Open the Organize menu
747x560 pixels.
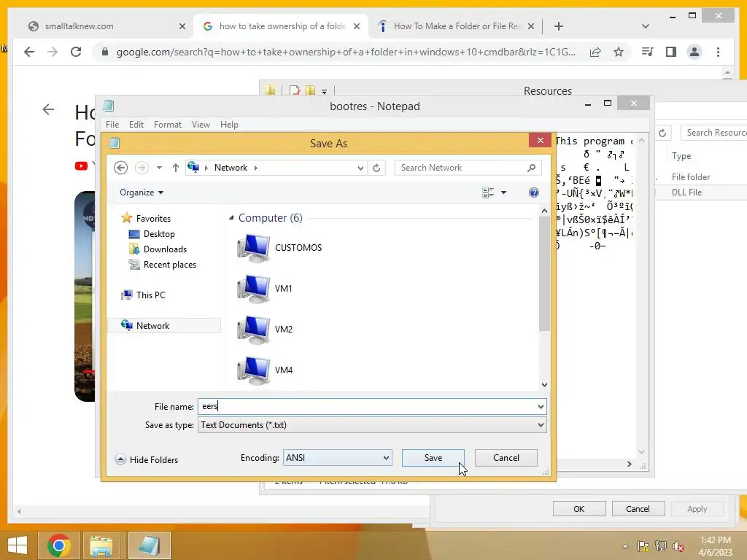142,192
